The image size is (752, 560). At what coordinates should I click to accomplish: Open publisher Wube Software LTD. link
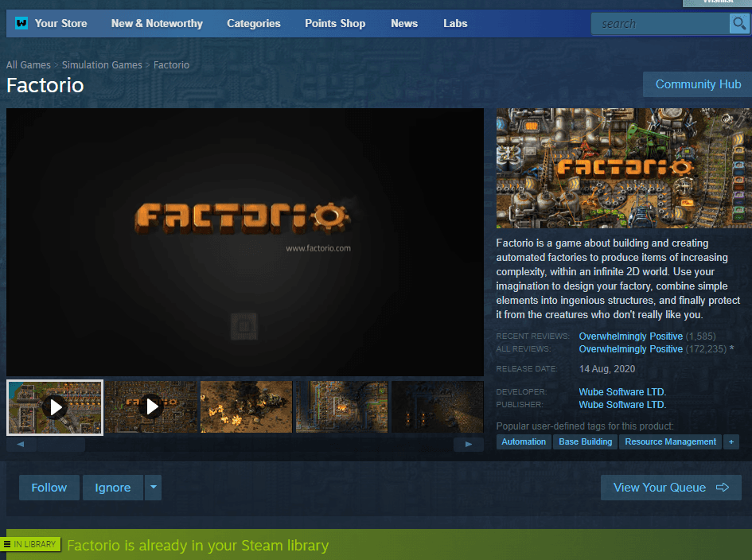pyautogui.click(x=622, y=405)
